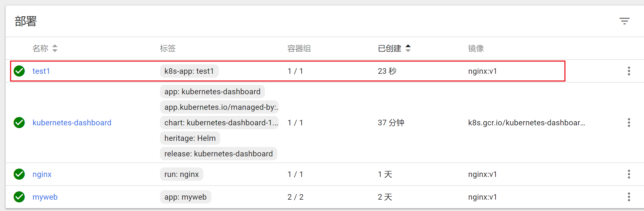Screen dimensions: 644x211
Task: Open the test1 deployment link
Action: click(x=41, y=71)
